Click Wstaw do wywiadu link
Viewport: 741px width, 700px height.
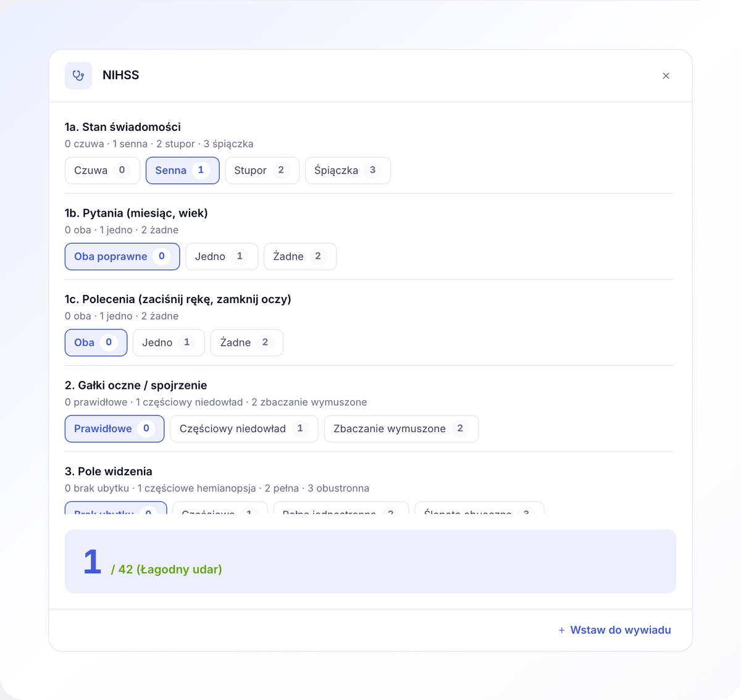[x=621, y=630]
